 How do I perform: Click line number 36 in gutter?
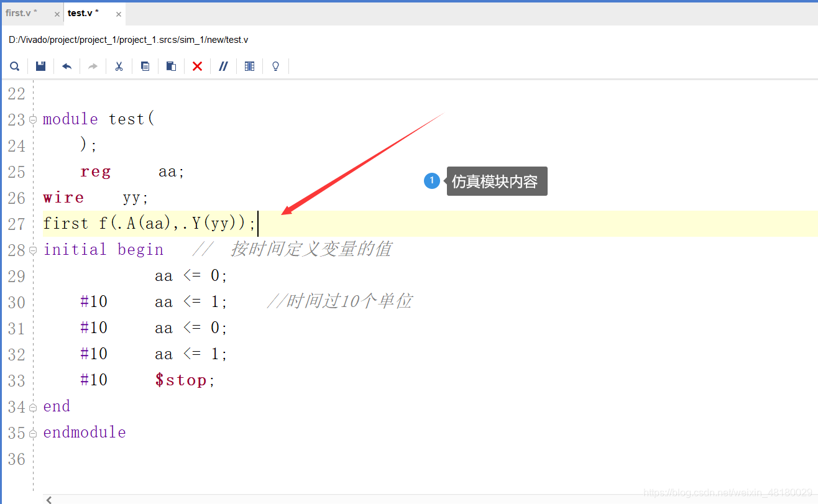[x=16, y=459]
